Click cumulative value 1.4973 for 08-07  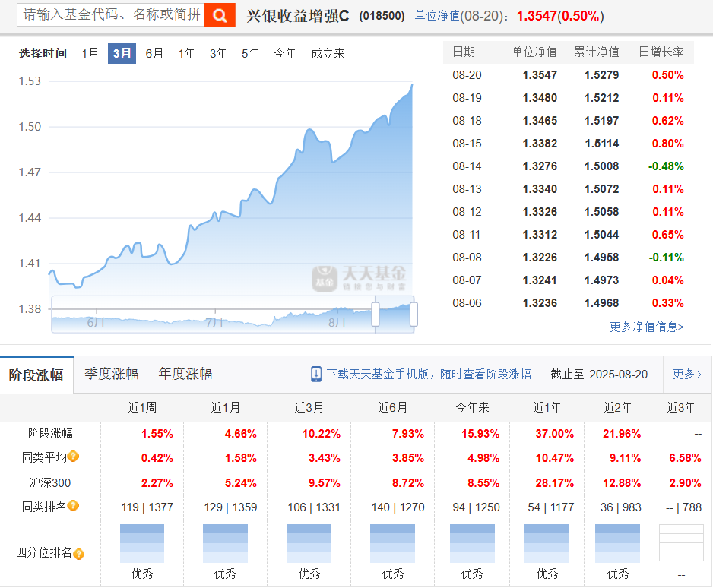[601, 280]
